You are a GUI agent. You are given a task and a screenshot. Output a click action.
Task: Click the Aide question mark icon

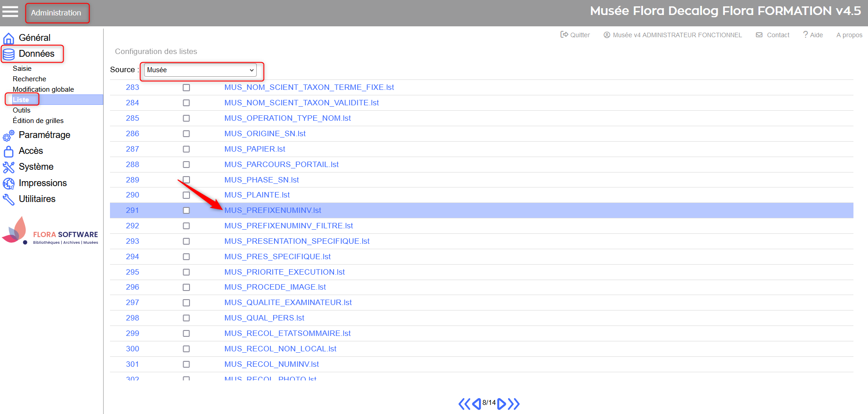point(805,34)
